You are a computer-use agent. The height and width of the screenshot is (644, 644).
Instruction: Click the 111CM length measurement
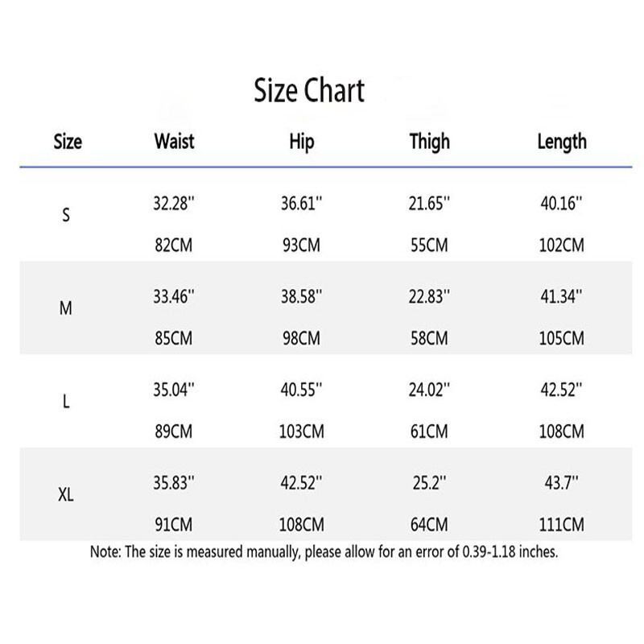coord(562,524)
